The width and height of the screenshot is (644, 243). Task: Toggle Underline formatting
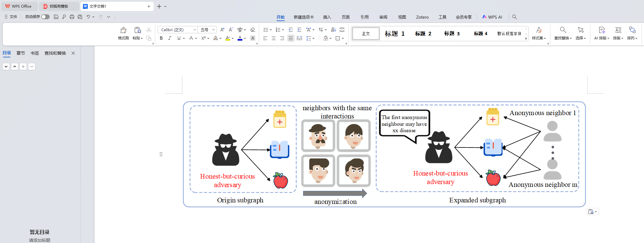click(x=179, y=38)
